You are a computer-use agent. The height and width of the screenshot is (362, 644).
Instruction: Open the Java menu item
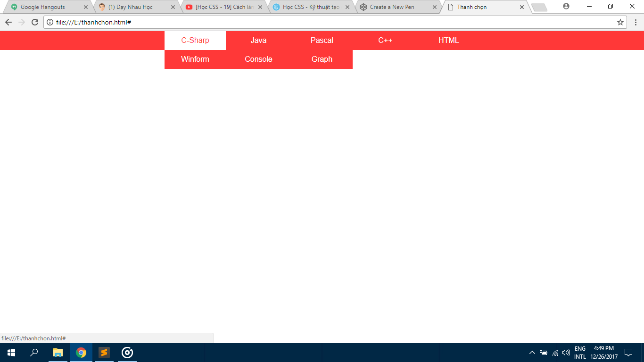click(258, 41)
